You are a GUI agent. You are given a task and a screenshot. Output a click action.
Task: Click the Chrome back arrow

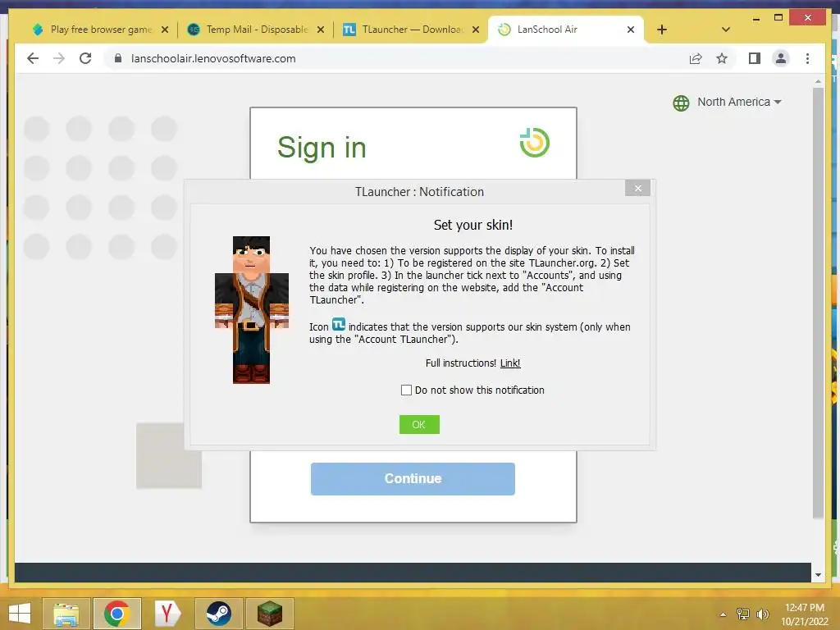pyautogui.click(x=33, y=58)
